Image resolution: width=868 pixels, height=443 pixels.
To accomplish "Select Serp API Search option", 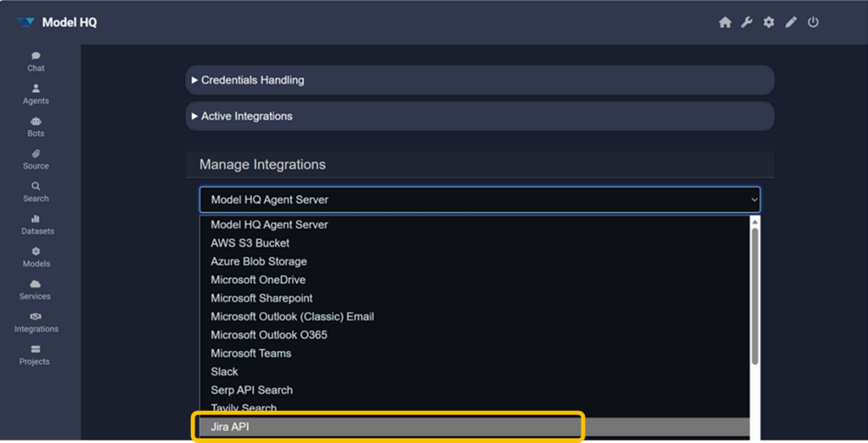I will 475,390.
